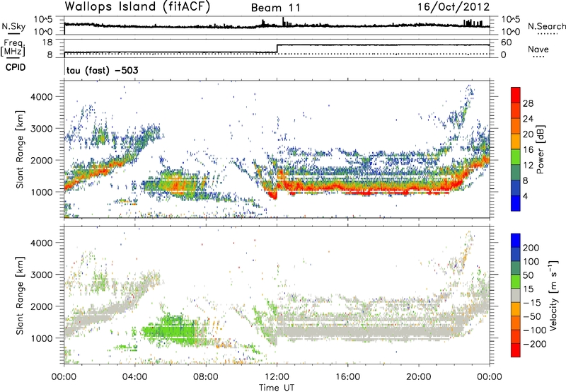Screen dimensions: 566x392
Task: Click the noise spike near 12:00 in sky-noise trace
Action: click(284, 21)
